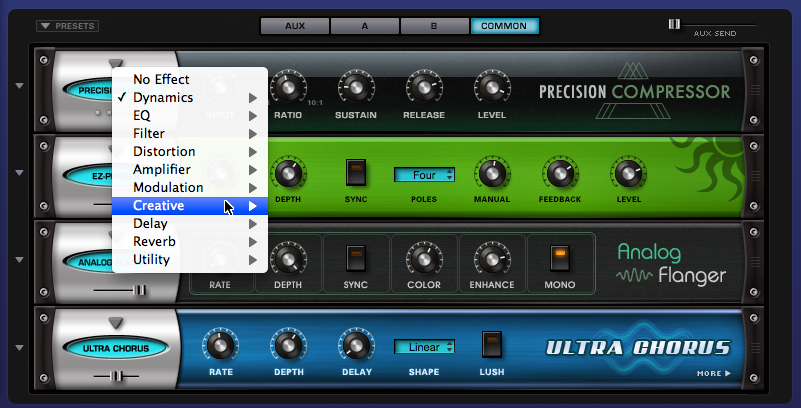Grab the Ultra Chorus rack drag handle

756,348
